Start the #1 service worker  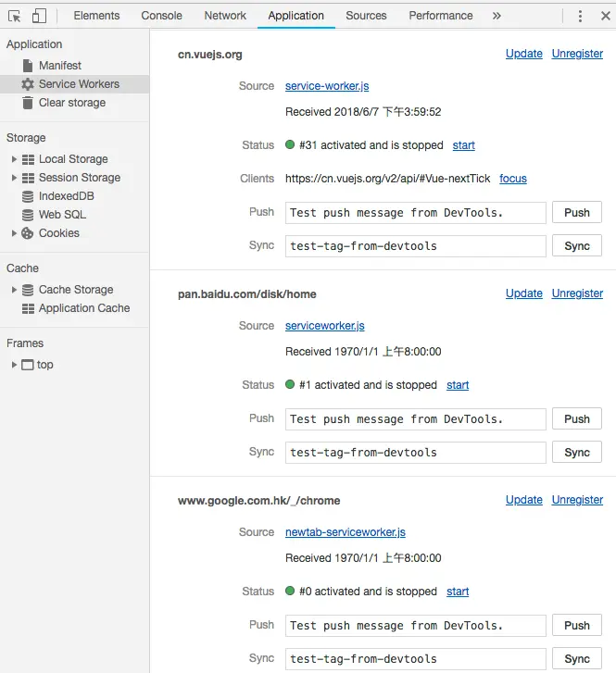(x=458, y=385)
